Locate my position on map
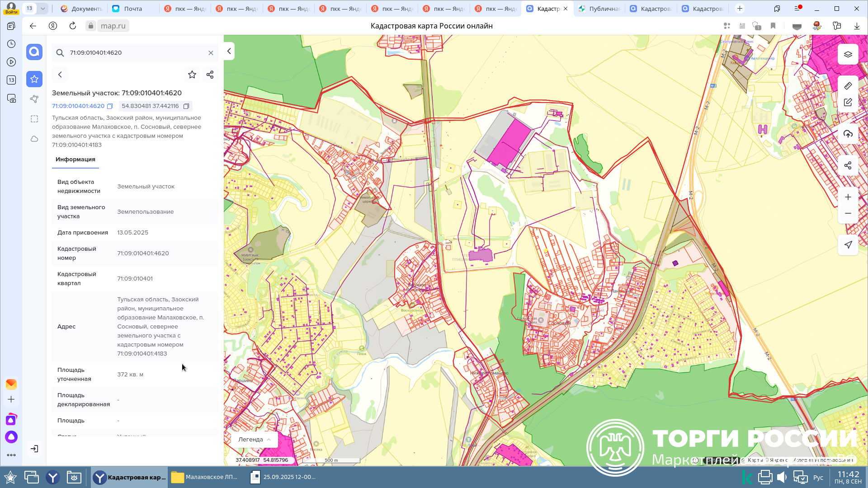The image size is (868, 488). click(848, 245)
